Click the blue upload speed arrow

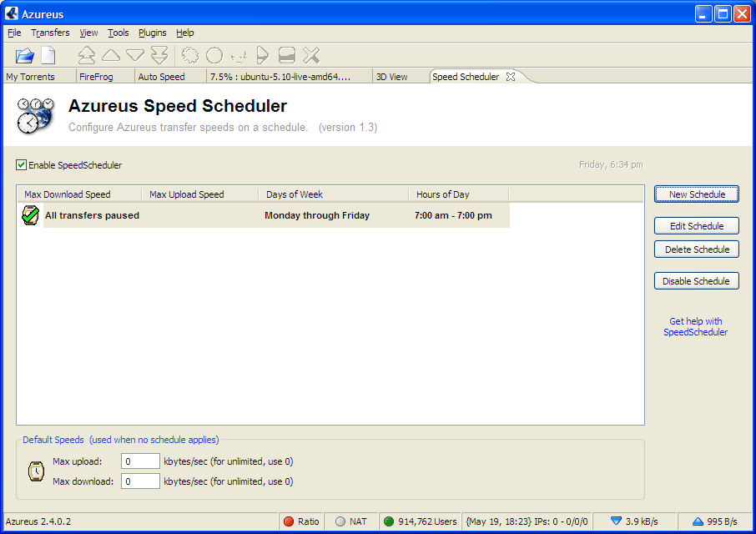698,521
